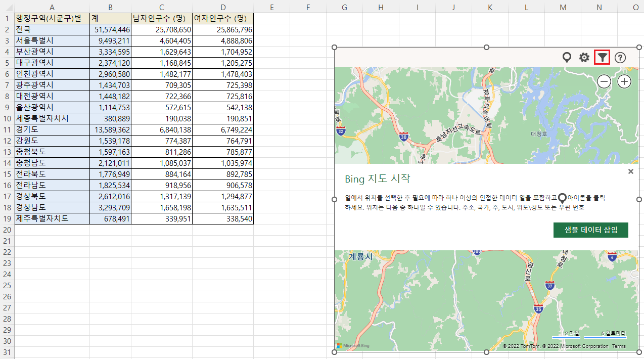The image size is (644, 359).
Task: Select female population 25,865,796
Action: point(223,30)
